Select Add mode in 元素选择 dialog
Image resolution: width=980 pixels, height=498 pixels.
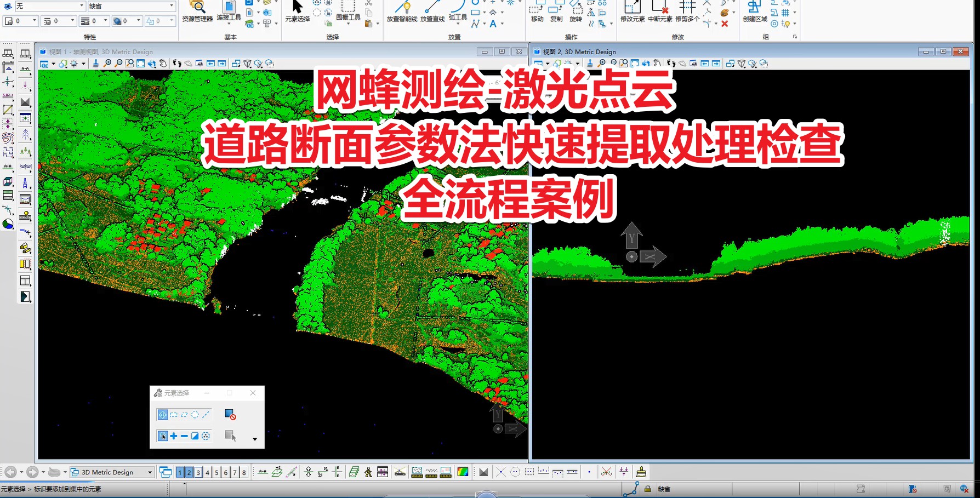(174, 436)
